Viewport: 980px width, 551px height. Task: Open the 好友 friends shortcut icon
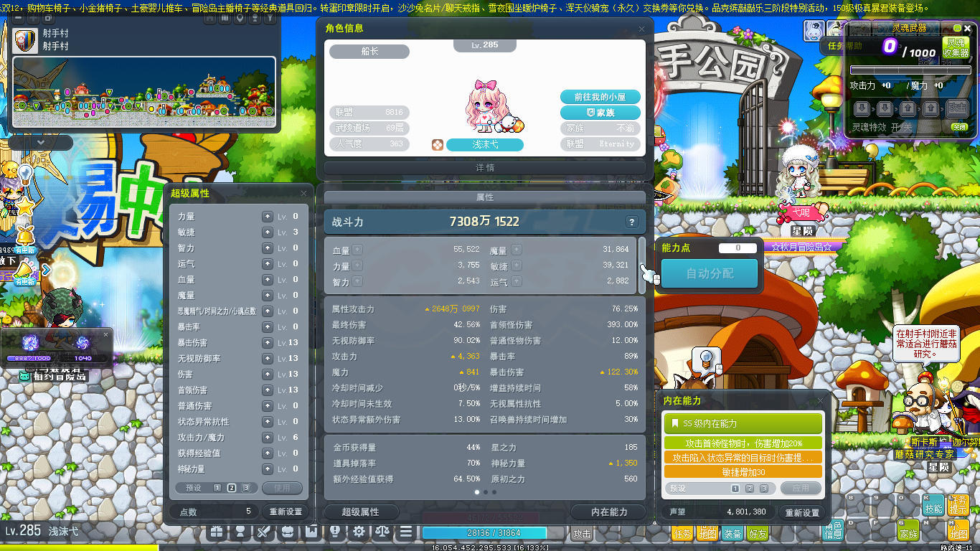point(758,533)
